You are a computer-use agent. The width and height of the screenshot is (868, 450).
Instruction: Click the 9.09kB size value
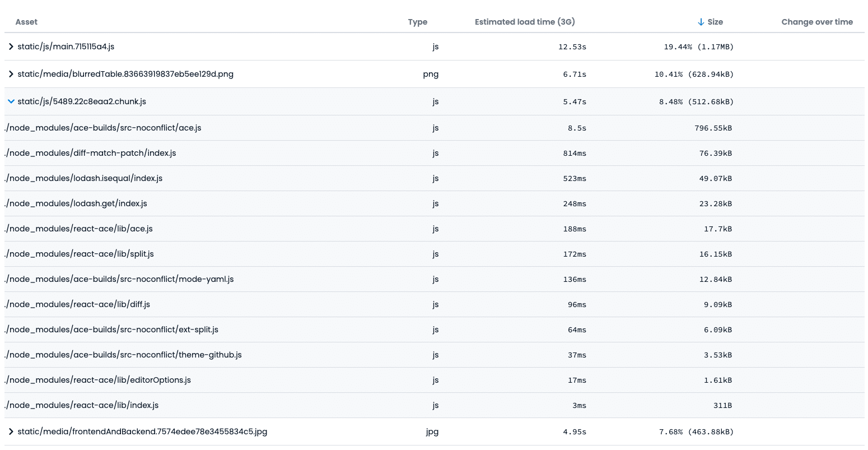[717, 304]
